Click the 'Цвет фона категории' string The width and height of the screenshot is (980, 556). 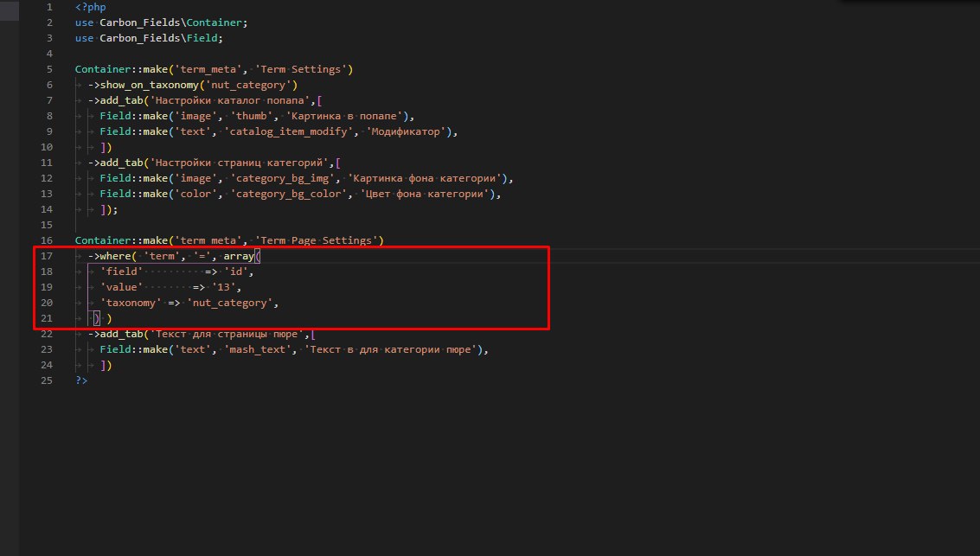click(x=425, y=195)
